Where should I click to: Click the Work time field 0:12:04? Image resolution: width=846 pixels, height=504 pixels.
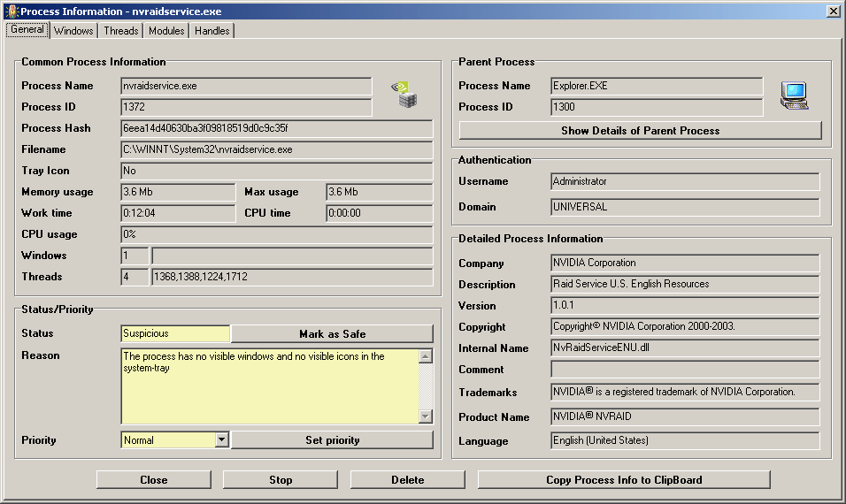178,213
